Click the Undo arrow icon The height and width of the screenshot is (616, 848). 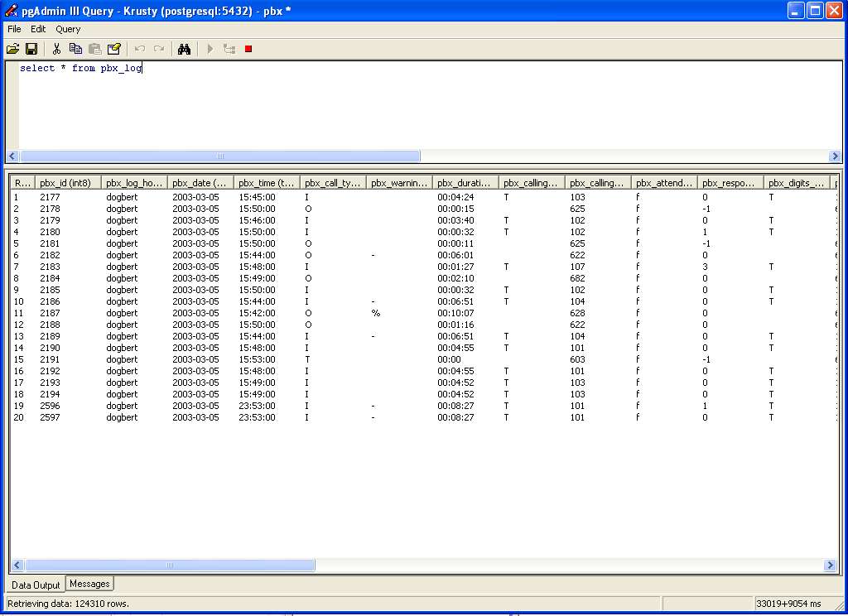point(139,49)
